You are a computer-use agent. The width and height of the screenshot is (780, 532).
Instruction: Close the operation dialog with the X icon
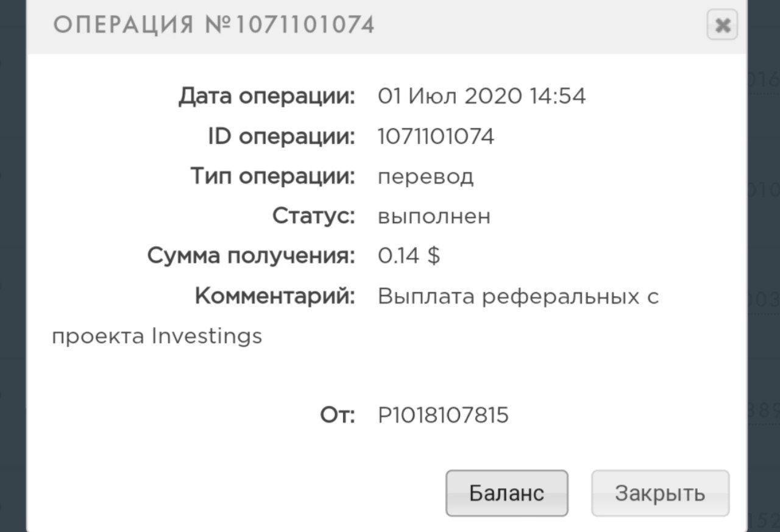pos(722,26)
